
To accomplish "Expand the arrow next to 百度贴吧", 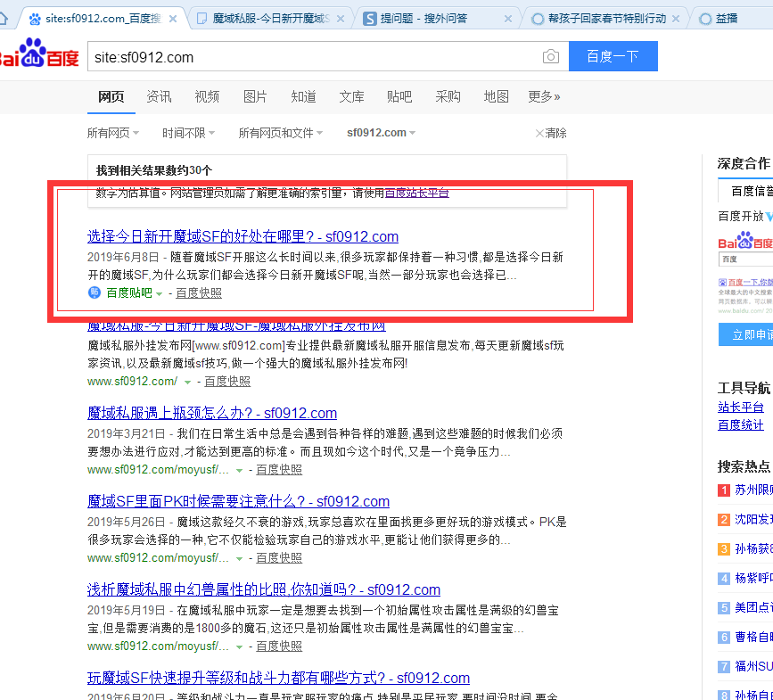I will (159, 293).
